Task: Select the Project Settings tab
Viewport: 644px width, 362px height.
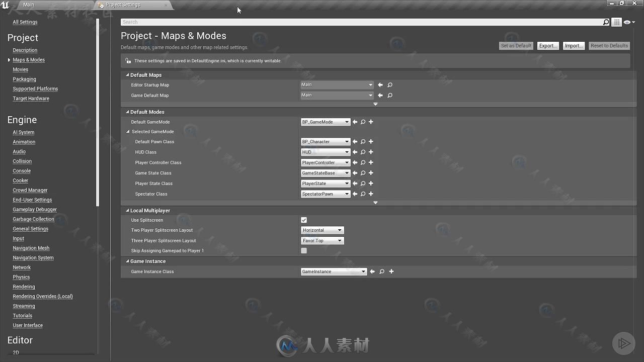Action: (x=123, y=5)
